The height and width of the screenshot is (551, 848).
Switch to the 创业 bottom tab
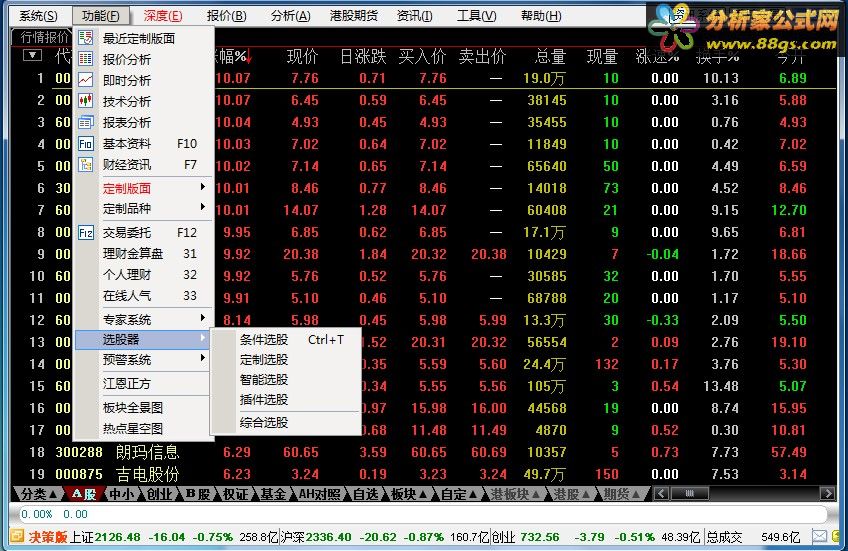(x=160, y=494)
